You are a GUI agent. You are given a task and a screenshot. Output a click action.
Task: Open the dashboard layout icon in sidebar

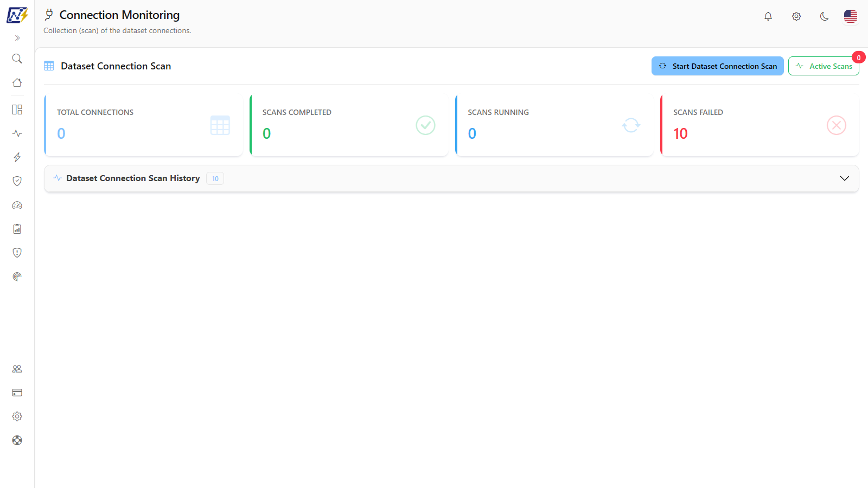tap(17, 110)
